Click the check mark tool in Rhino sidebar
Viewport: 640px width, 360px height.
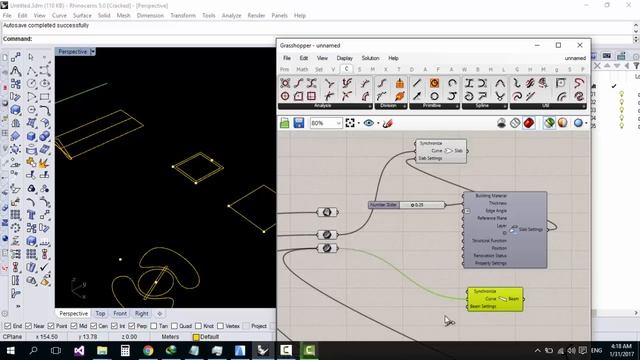pos(44,267)
